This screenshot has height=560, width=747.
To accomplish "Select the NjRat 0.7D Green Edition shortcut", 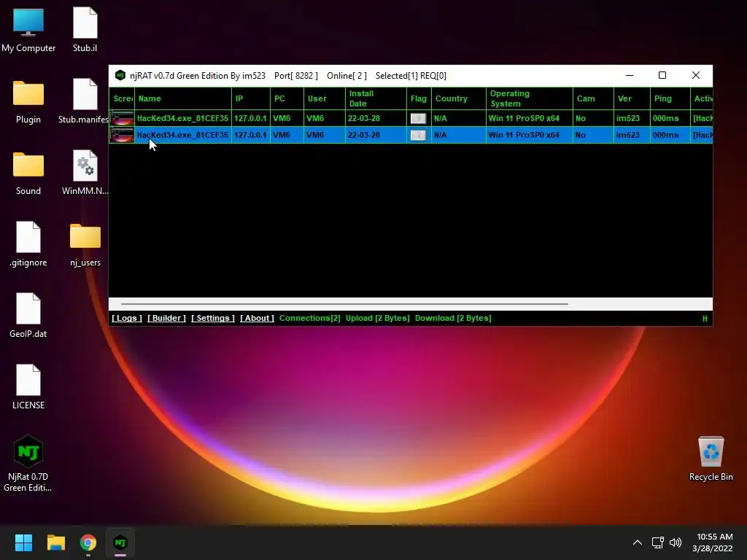I will 28,463.
